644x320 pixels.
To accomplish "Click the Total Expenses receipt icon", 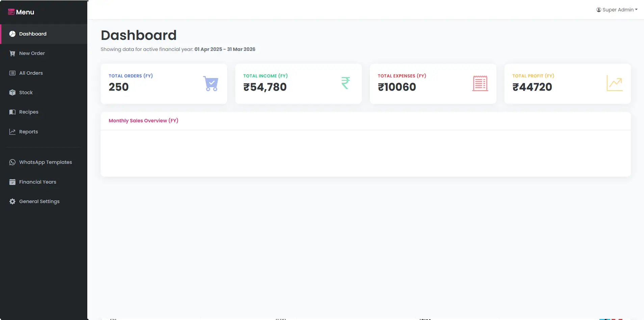I will [480, 84].
